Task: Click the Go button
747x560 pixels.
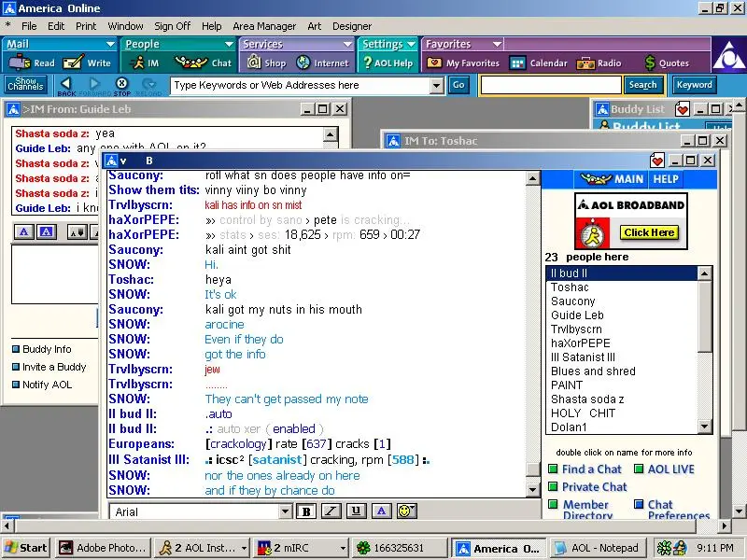Action: [458, 85]
